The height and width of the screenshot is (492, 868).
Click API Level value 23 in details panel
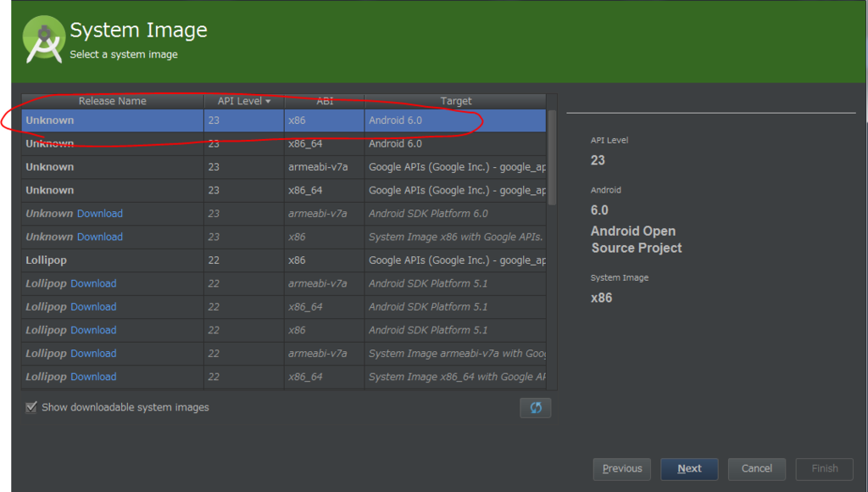(598, 160)
